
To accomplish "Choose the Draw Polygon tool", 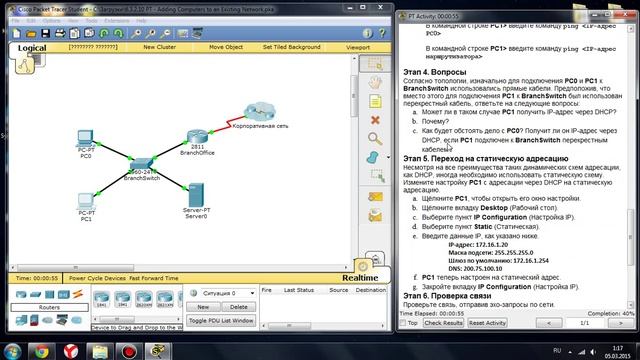I will (373, 158).
